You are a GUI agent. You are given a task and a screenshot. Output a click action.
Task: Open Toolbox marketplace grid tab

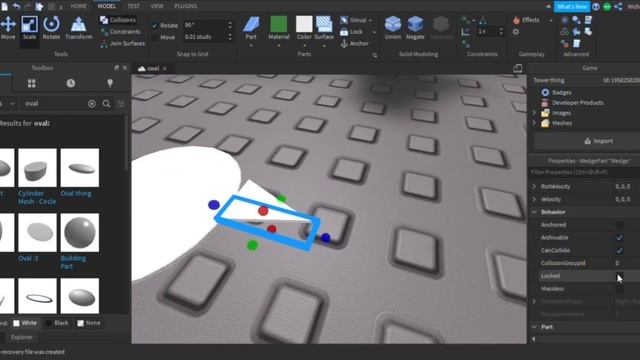point(31,83)
